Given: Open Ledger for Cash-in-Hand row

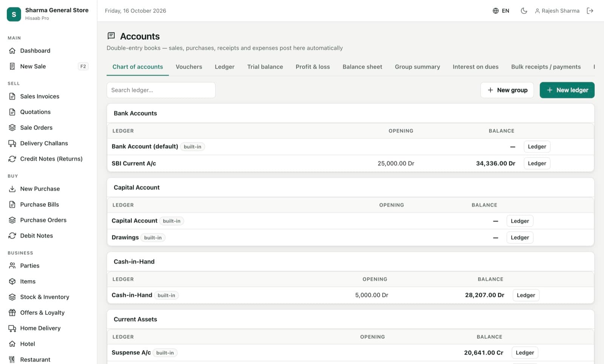Looking at the screenshot, I should click(526, 295).
